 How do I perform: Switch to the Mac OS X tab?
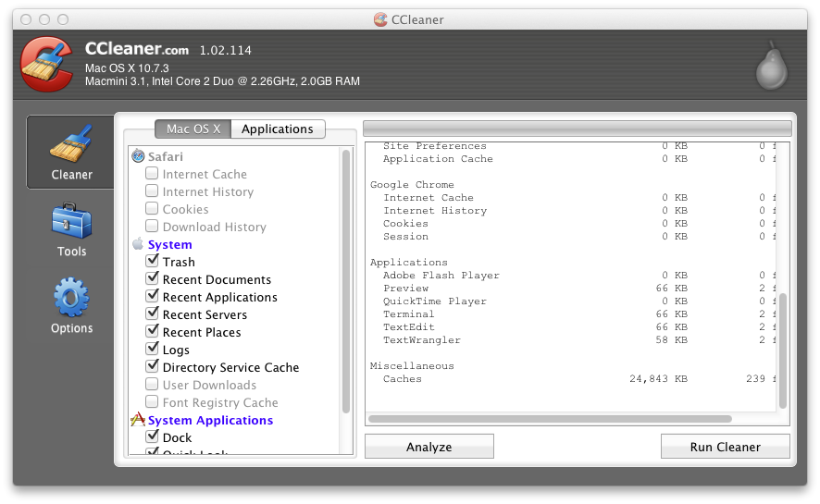[193, 129]
